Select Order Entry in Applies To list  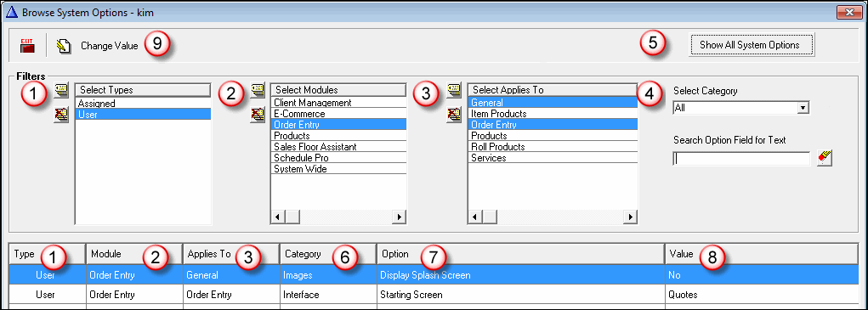pyautogui.click(x=553, y=124)
